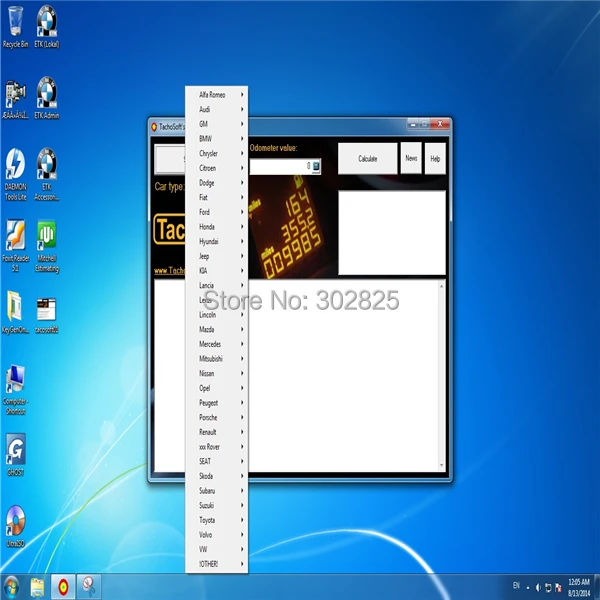Viewport: 600px width, 600px height.
Task: Select Subaru in the car menu
Action: tap(217, 491)
